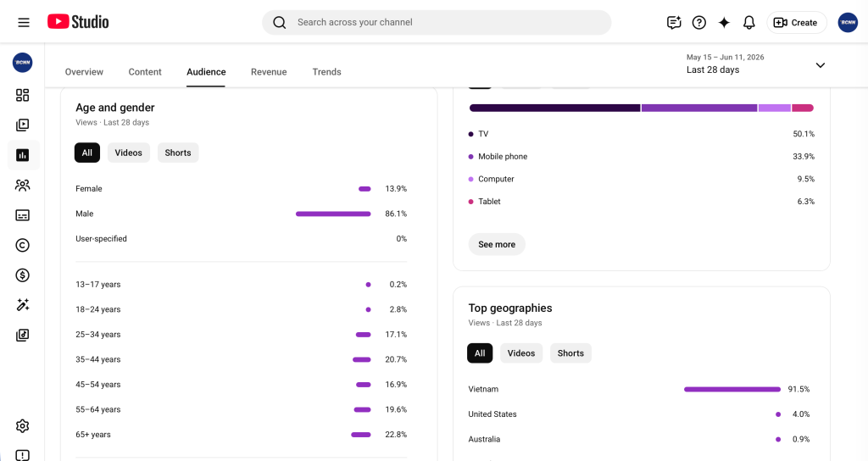This screenshot has width=868, height=461.
Task: Click the TV device row label
Action: [x=483, y=134]
